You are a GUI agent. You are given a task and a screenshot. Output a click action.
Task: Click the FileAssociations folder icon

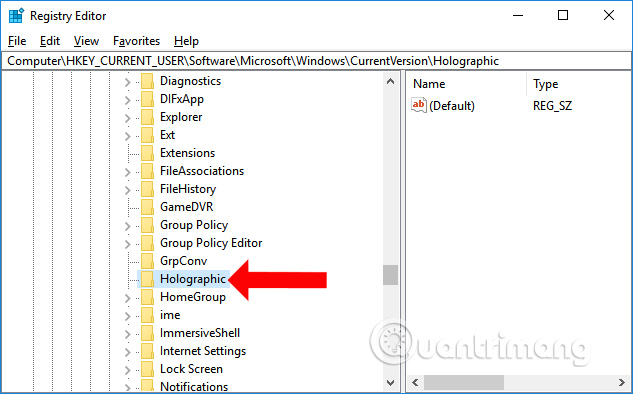[147, 171]
